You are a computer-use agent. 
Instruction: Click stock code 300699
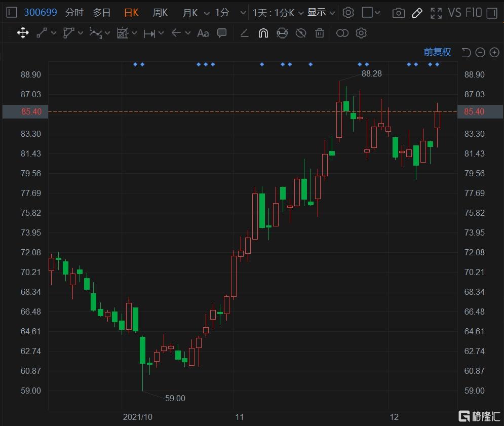coord(41,13)
